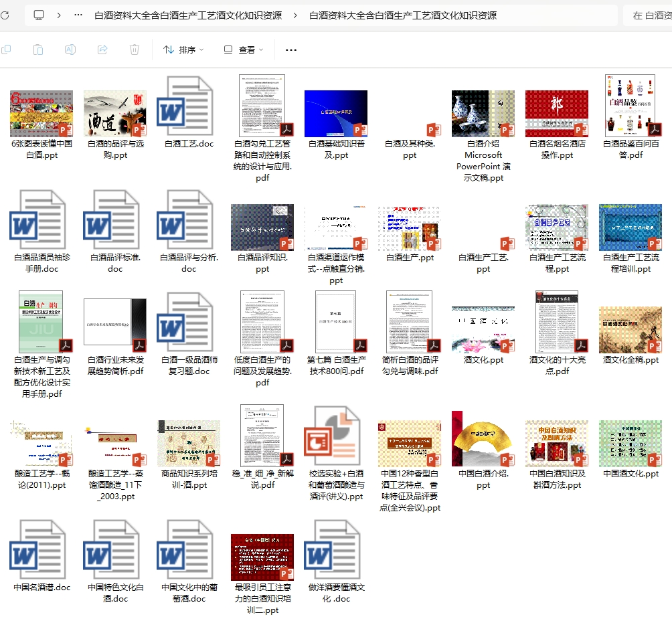The image size is (672, 623).
Task: Click in the search box at the top right
Action: pyautogui.click(x=649, y=15)
